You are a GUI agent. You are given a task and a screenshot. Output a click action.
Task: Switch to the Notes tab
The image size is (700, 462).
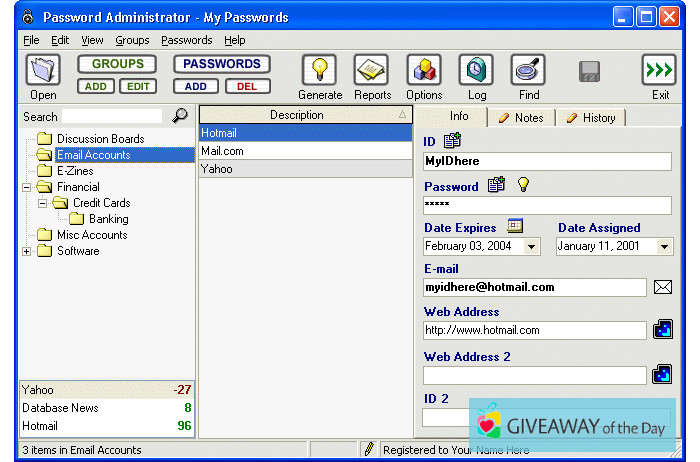pos(521,118)
